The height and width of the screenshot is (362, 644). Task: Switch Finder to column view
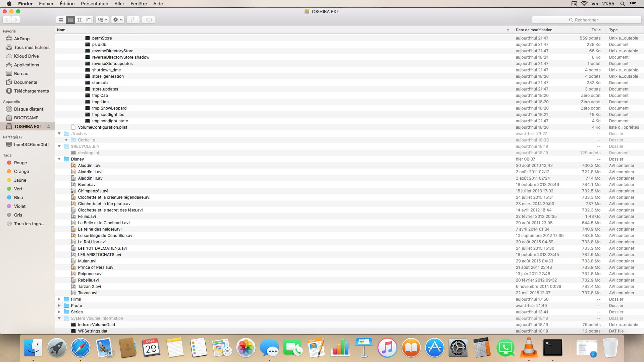pyautogui.click(x=79, y=20)
